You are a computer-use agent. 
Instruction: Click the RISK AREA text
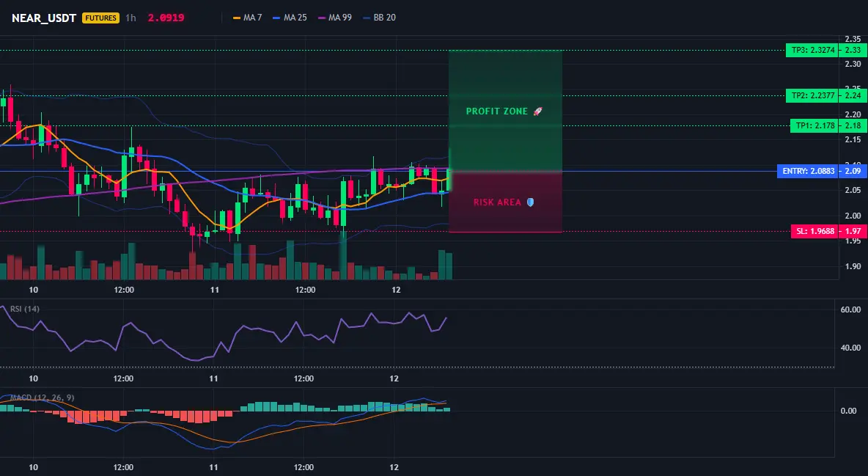(x=497, y=202)
